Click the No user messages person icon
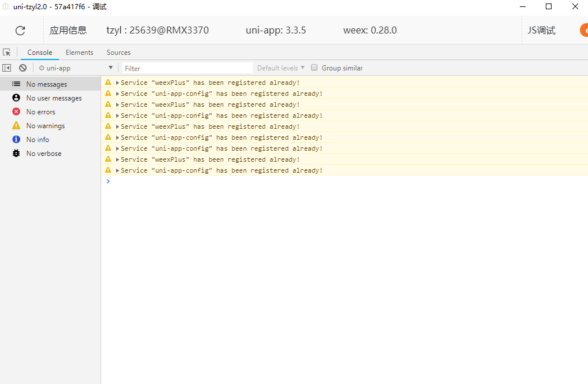Image resolution: width=588 pixels, height=384 pixels. point(16,98)
